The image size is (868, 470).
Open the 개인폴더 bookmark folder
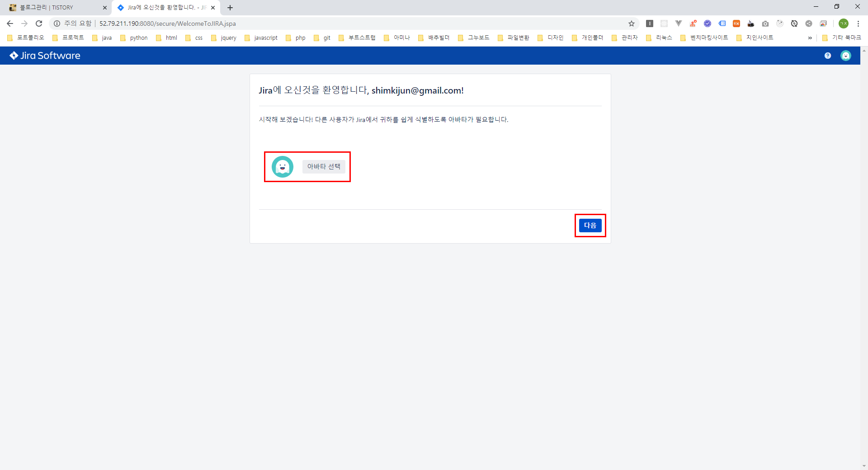pos(588,38)
